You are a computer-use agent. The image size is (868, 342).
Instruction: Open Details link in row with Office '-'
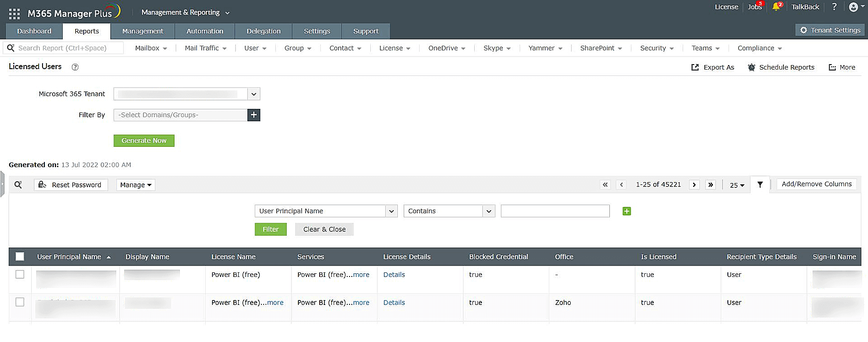point(394,274)
